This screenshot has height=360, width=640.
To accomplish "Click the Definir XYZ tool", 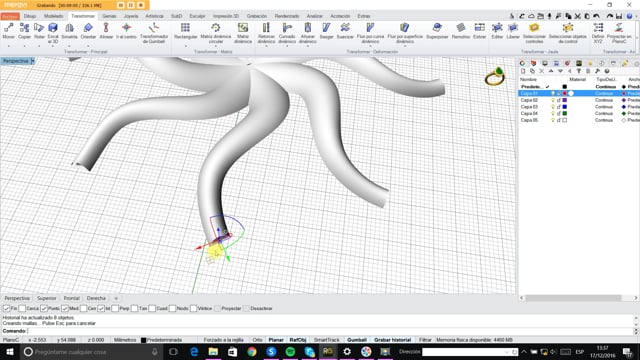I will 598,33.
